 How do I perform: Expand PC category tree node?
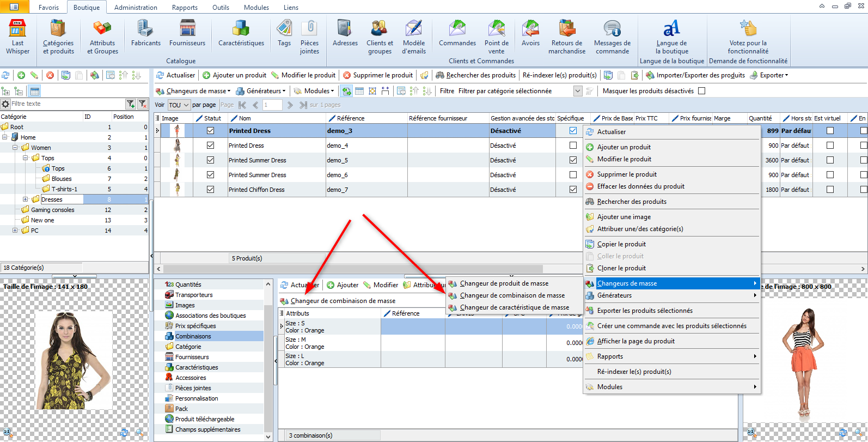[15, 231]
